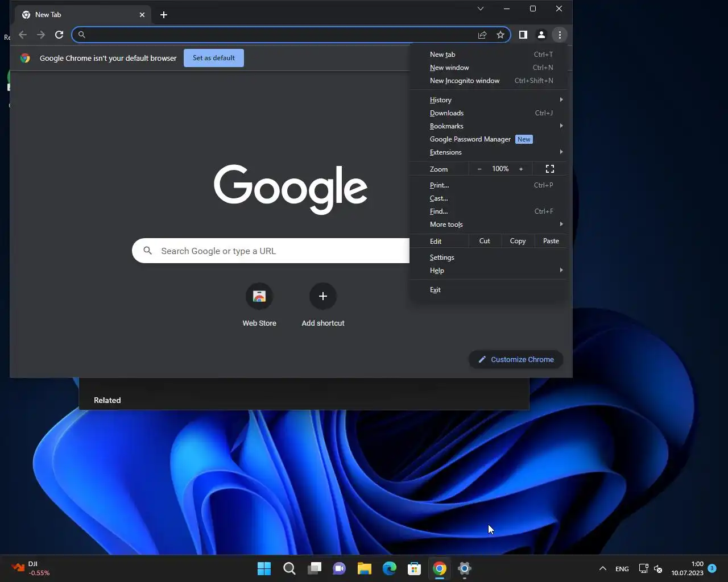Click the back navigation arrow
Screen dimensions: 728x582
coord(23,35)
